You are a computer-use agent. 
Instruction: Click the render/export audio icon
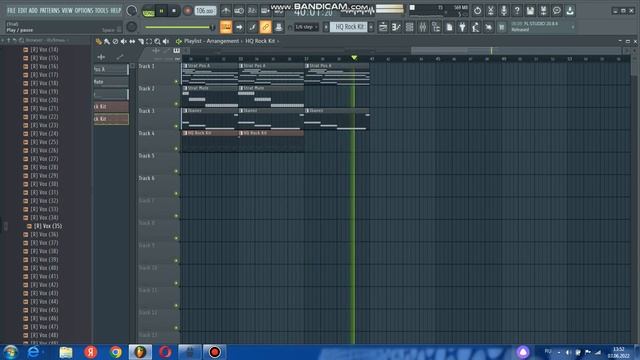[x=543, y=11]
